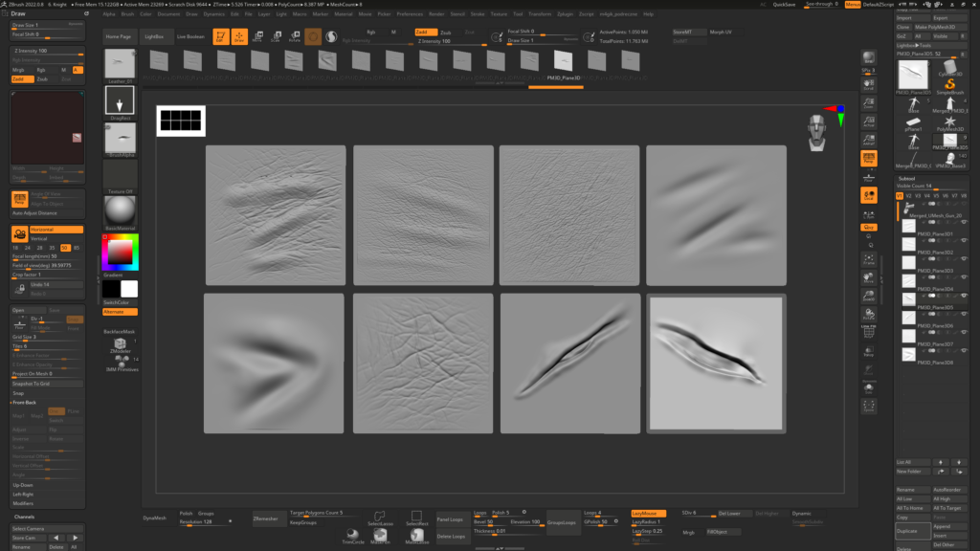
Task: Open the LightBox tab
Action: coord(153,36)
